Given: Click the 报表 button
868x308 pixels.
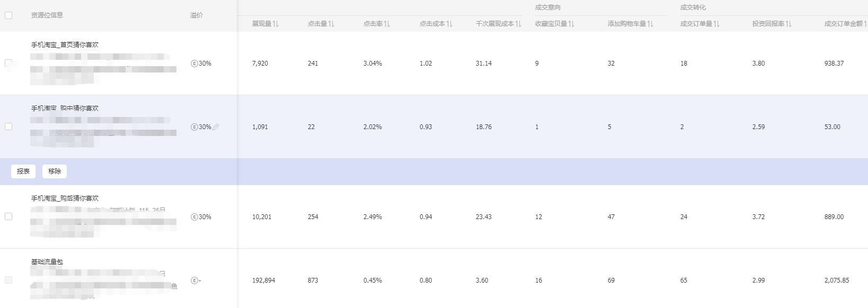Looking at the screenshot, I should (23, 171).
